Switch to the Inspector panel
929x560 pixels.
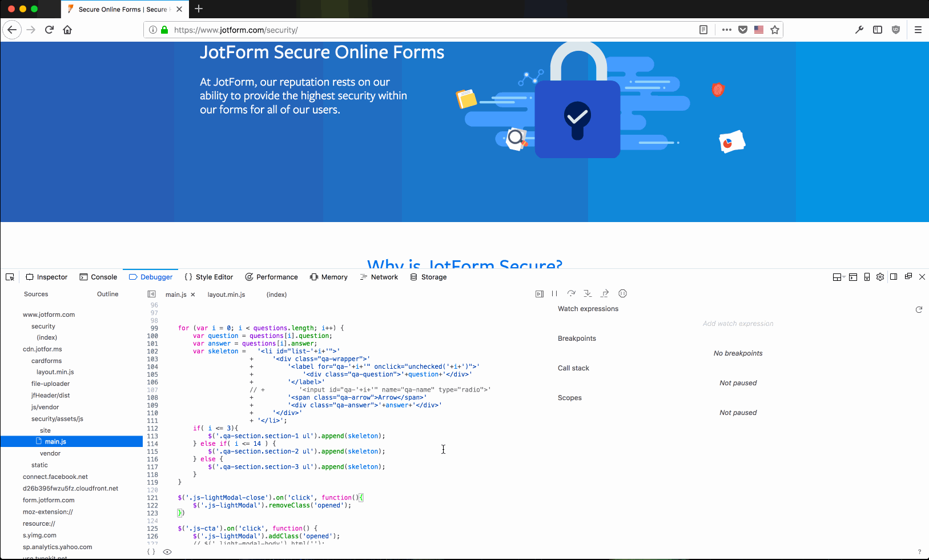[47, 277]
